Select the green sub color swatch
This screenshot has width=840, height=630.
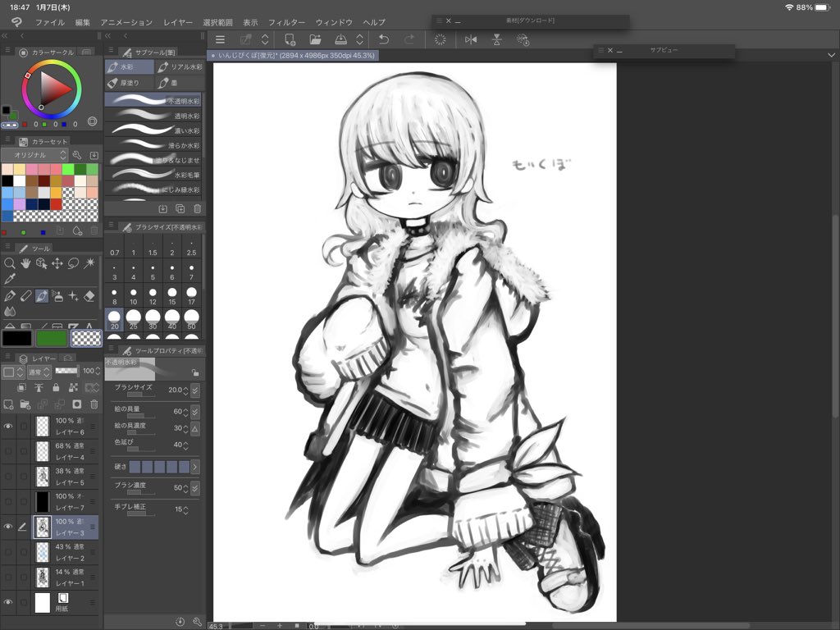click(x=52, y=338)
